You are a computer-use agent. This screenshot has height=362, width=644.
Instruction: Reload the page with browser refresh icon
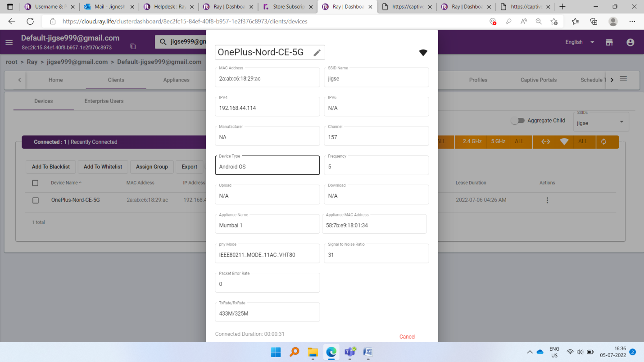click(30, 21)
